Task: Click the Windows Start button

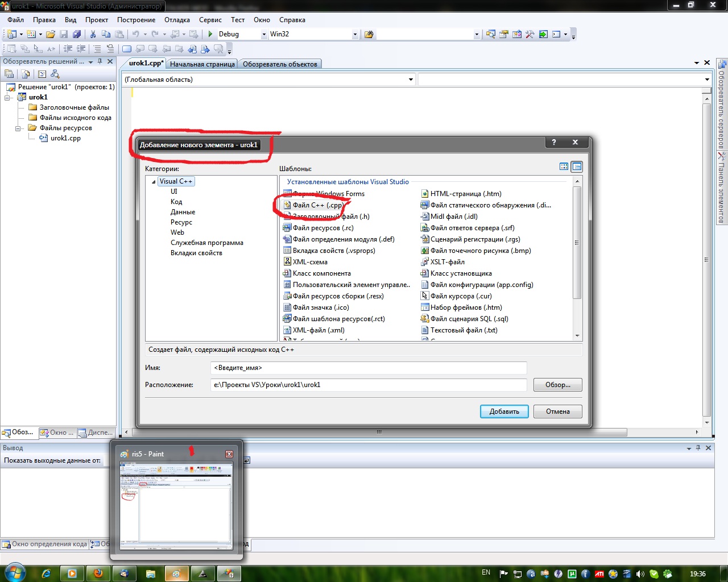Action: point(15,573)
